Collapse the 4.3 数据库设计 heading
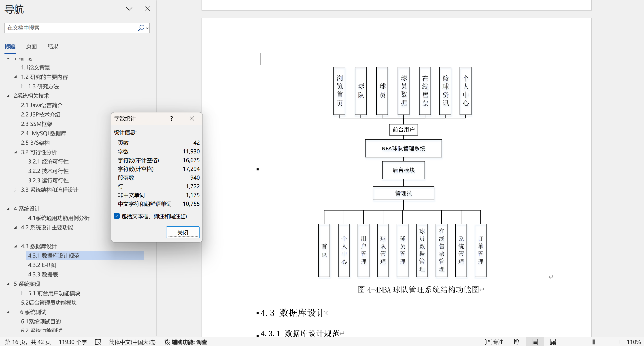Viewport: 644px width, 346px height. coord(15,246)
